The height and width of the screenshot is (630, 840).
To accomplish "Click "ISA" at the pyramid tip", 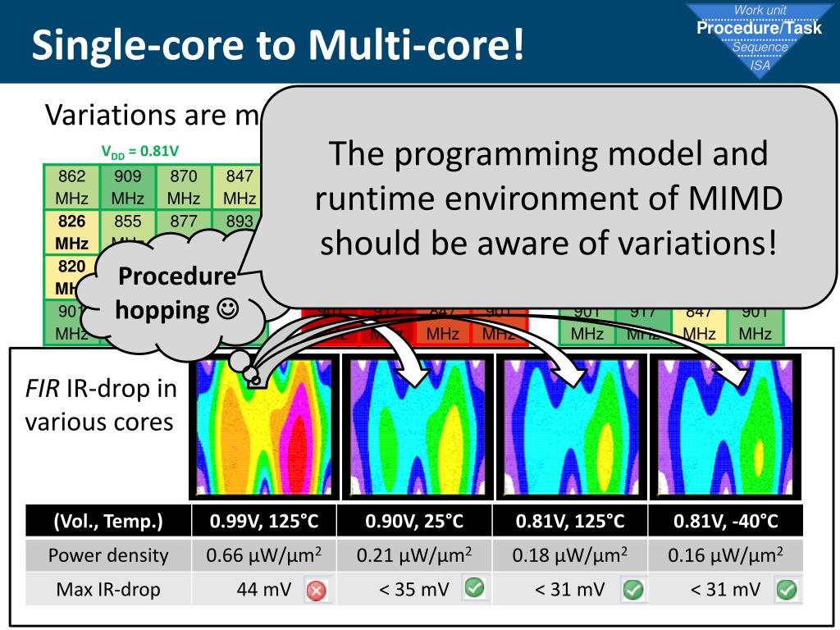I will tap(760, 66).
